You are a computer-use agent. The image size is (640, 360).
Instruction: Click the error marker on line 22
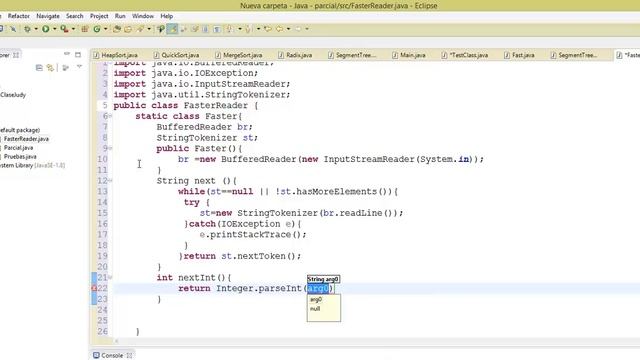pyautogui.click(x=94, y=288)
